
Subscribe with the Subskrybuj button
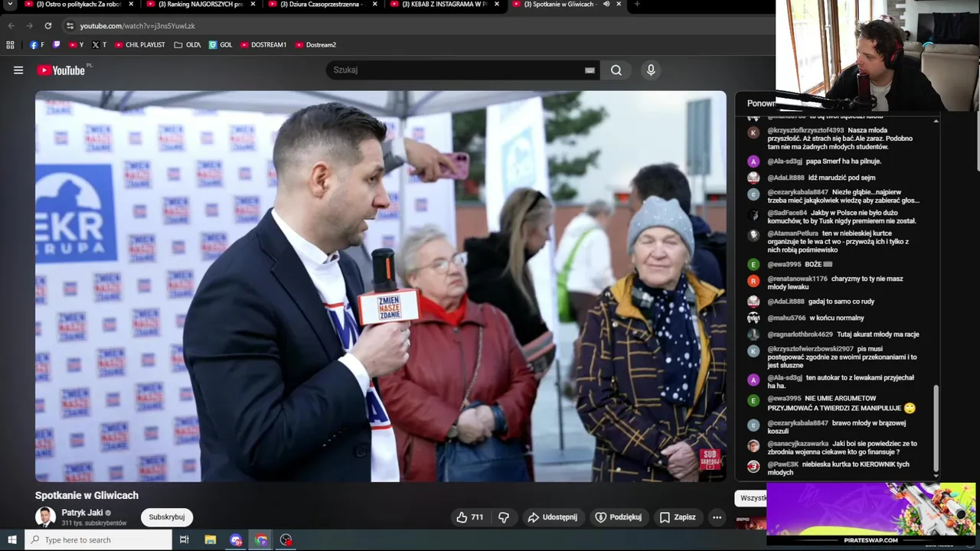(x=167, y=517)
